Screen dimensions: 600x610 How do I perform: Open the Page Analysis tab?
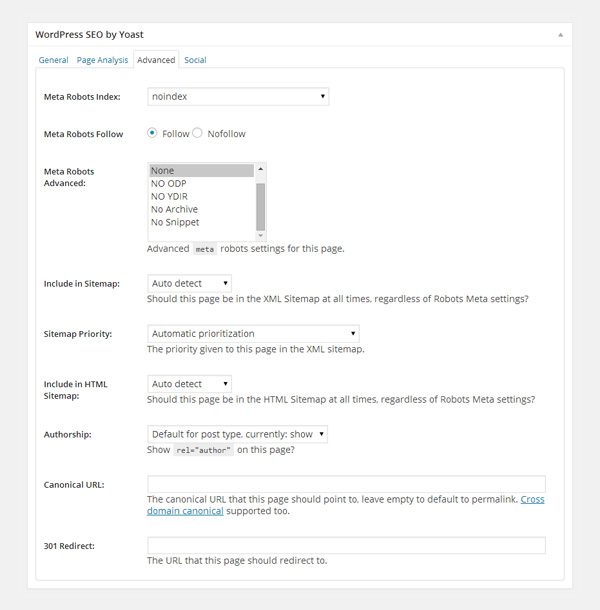(102, 60)
